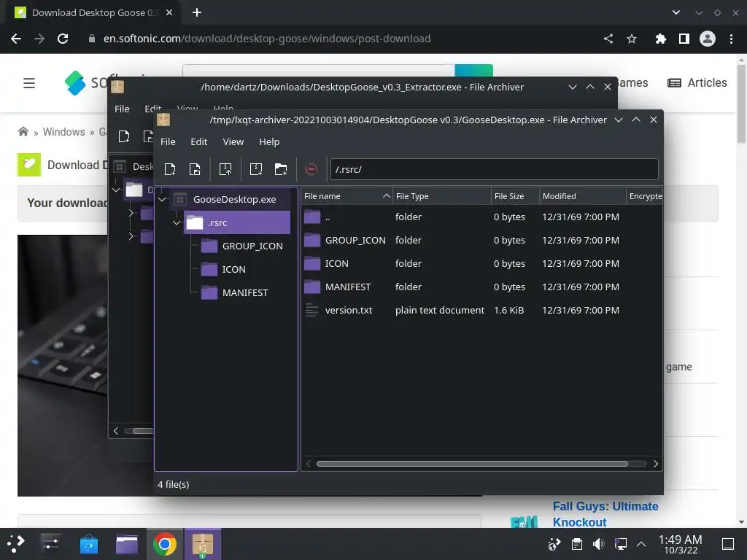Open Softonic hamburger menu icon
Image resolution: width=747 pixels, height=560 pixels.
[29, 83]
